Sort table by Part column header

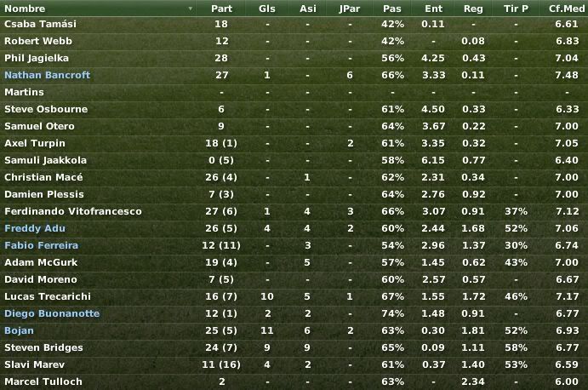click(221, 9)
